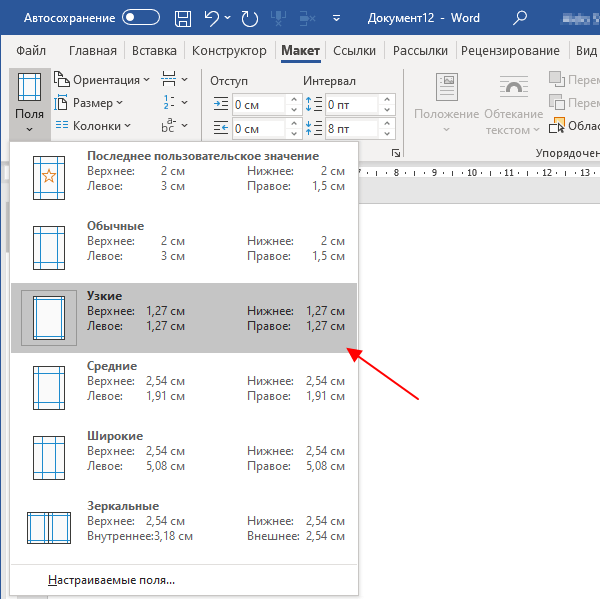Viewport: 600px width, 599px height.
Task: Open the page breaks dropdown icon
Action: click(174, 79)
